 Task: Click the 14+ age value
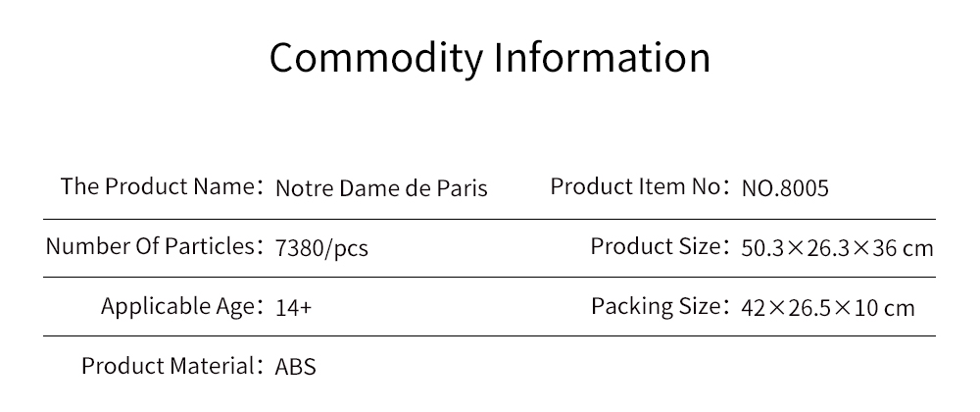click(x=293, y=308)
